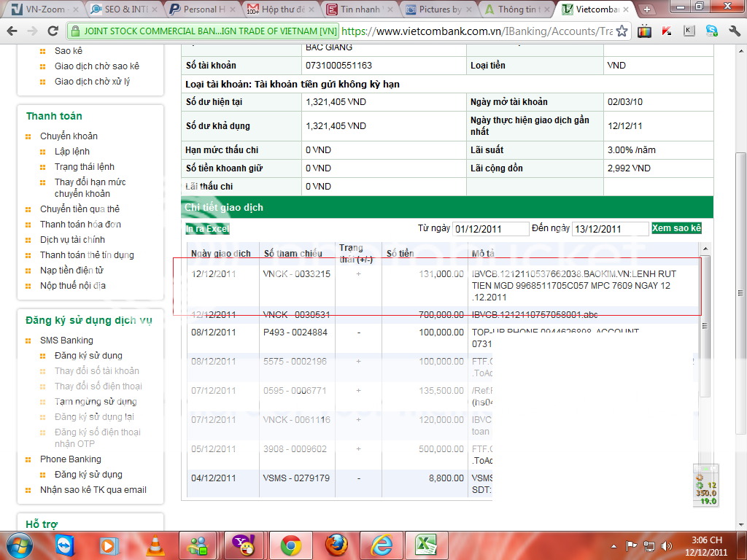Screen dimensions: 747x560
Task: Reload the Vietcombank page
Action: pos(53,31)
